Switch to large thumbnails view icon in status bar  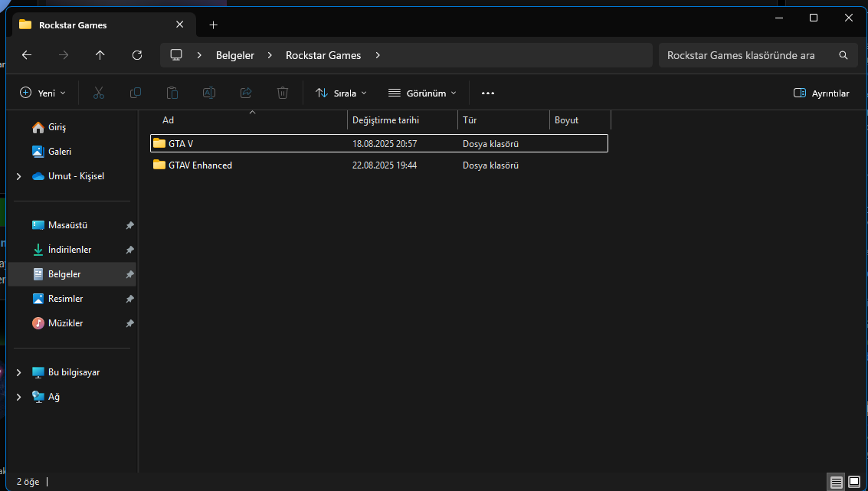854,482
